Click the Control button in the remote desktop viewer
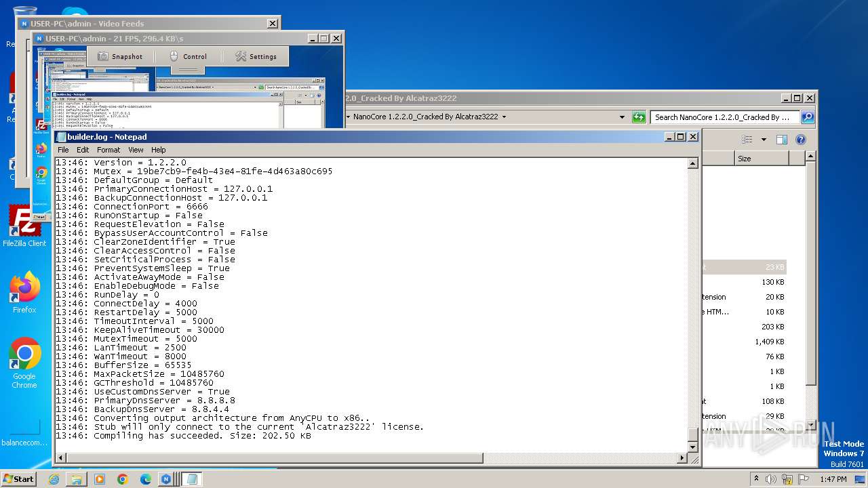This screenshot has height=488, width=868. pyautogui.click(x=188, y=57)
